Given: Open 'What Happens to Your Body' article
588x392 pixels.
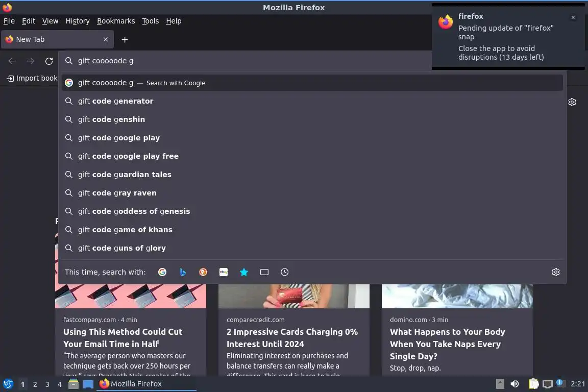Looking at the screenshot, I should click(x=447, y=344).
